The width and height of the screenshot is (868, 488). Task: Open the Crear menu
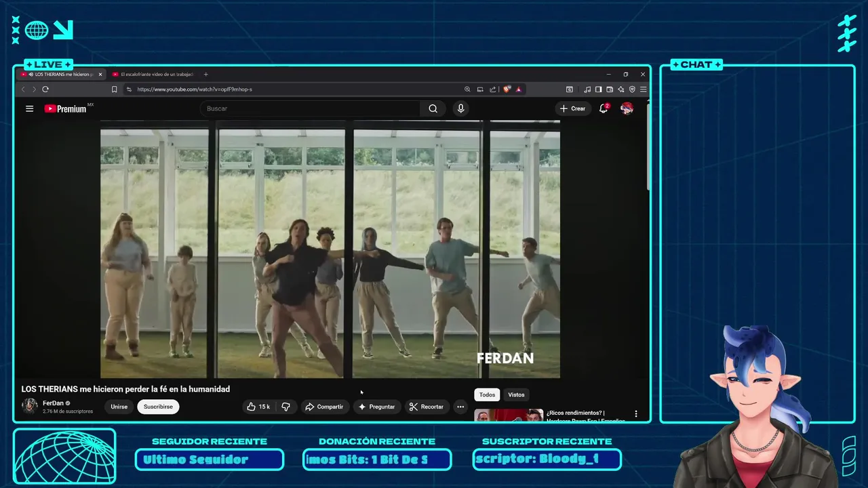click(572, 108)
